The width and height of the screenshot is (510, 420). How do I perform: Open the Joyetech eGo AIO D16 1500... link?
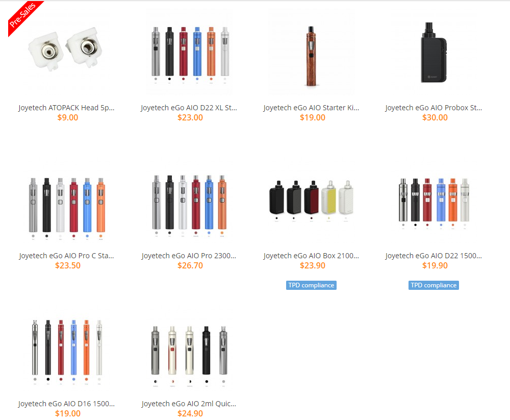pos(66,404)
